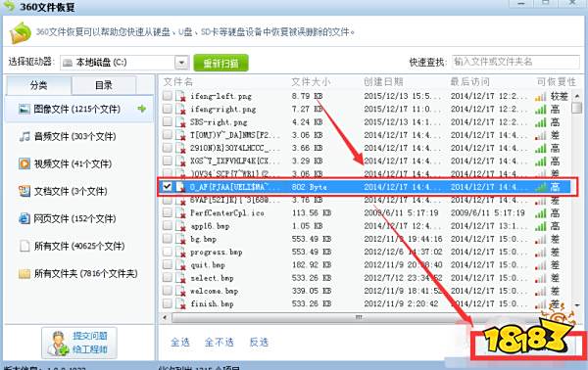Click the file icon of app16.bmp

tap(181, 226)
